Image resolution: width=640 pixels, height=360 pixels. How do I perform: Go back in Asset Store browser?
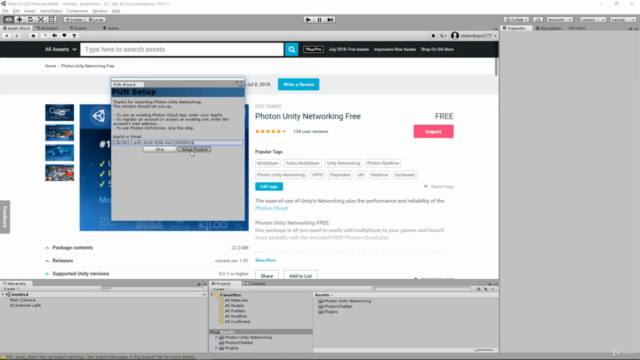click(x=7, y=36)
